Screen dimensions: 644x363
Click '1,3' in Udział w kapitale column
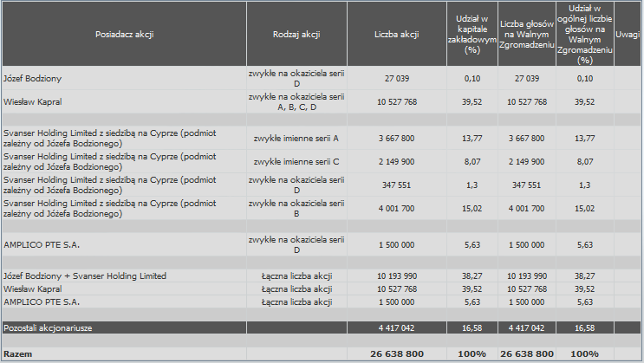472,185
